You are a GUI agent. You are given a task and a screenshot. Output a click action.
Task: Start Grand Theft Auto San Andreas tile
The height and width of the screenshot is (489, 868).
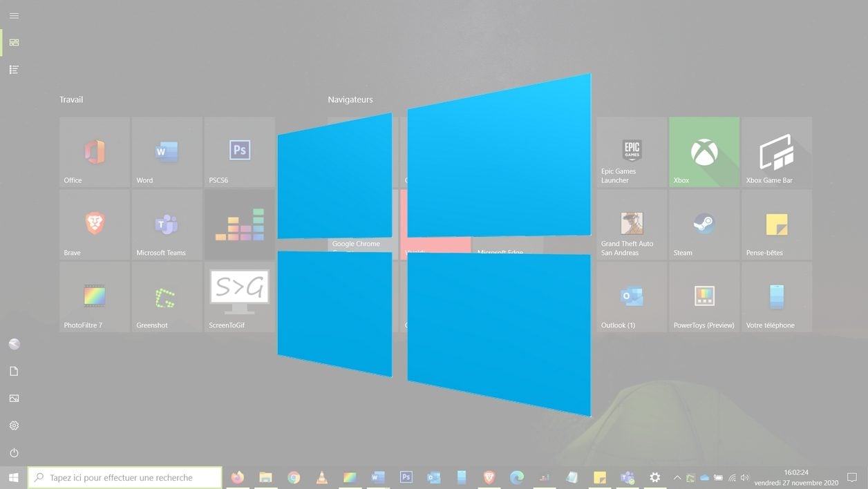[x=632, y=224]
